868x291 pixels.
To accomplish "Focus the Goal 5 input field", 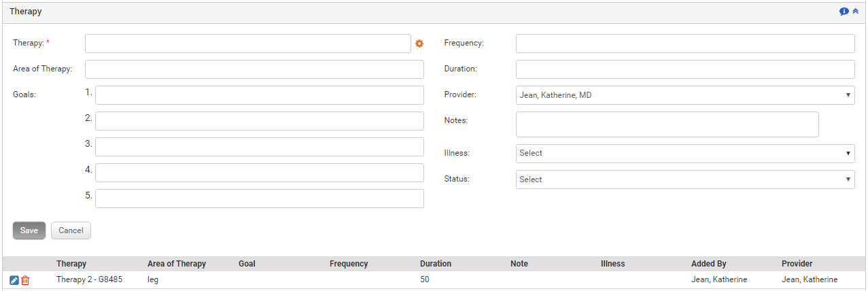I will pos(259,199).
